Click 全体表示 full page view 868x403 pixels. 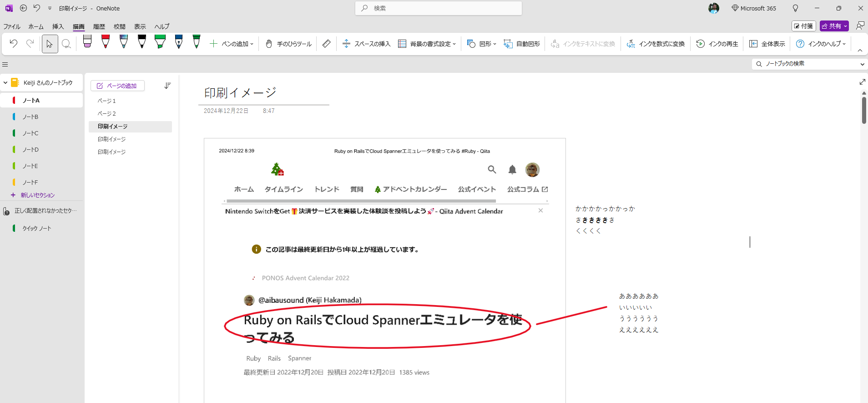pos(767,44)
